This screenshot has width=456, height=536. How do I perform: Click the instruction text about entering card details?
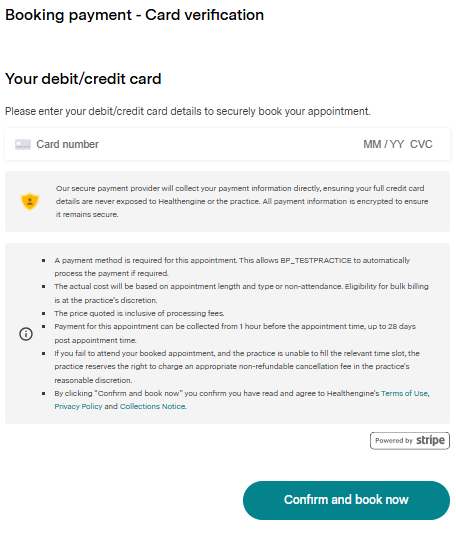pos(188,111)
